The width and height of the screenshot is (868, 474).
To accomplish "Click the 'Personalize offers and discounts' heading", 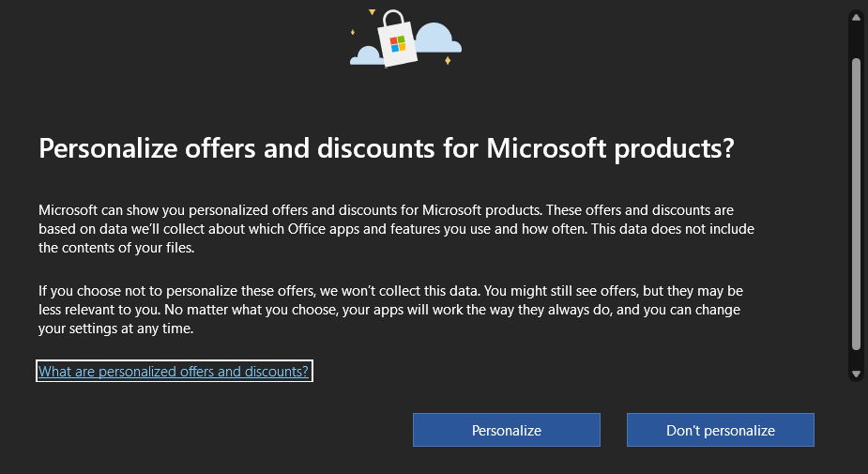I will coord(386,149).
